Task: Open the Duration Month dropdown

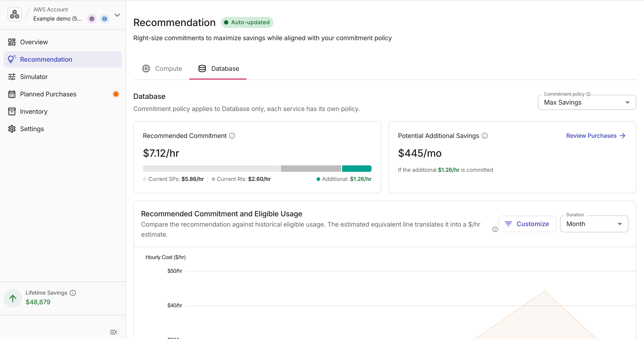Action: point(594,224)
